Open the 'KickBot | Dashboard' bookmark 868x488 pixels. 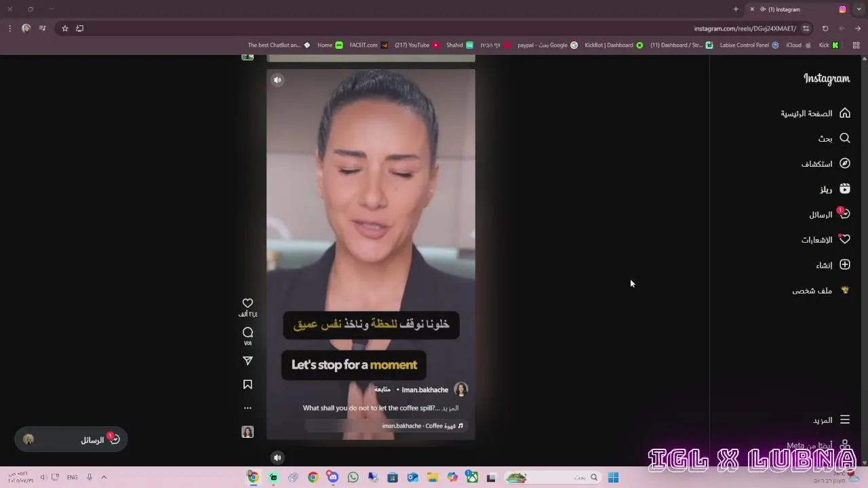tap(614, 45)
